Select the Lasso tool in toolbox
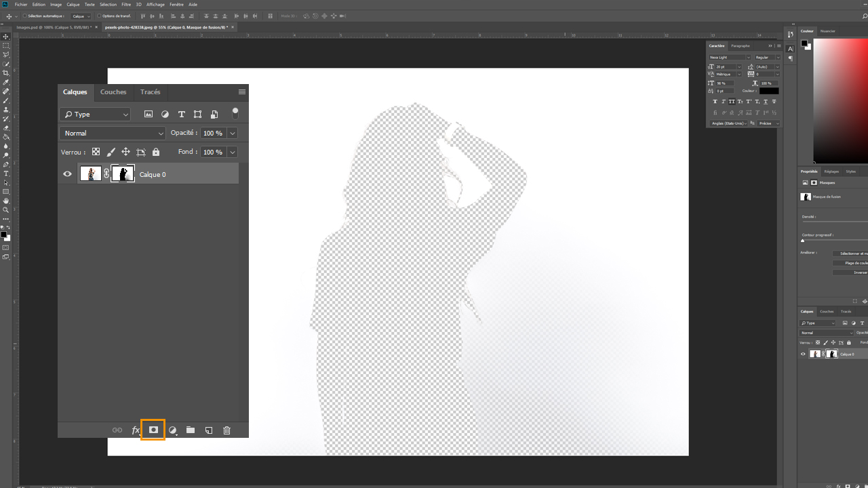 6,55
